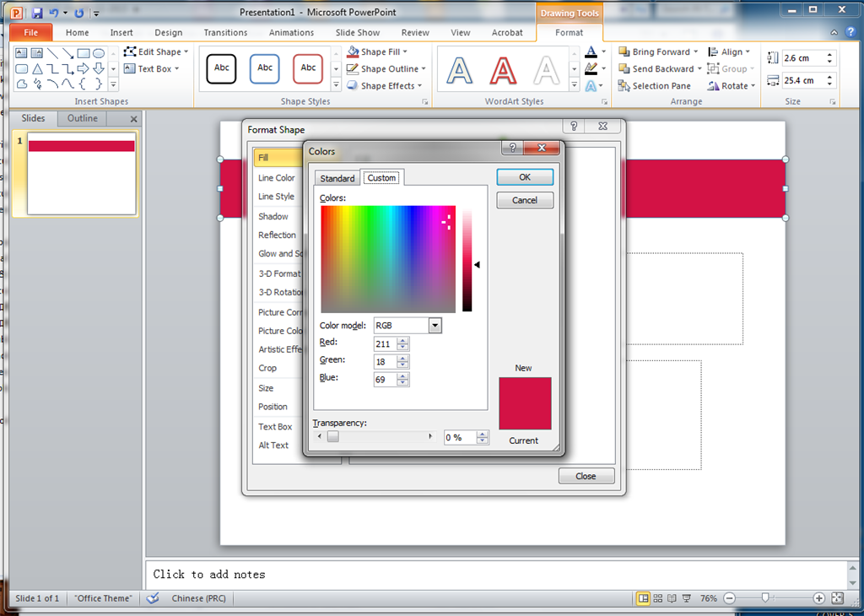Click fit slide to window icon
The width and height of the screenshot is (864, 616).
point(838,598)
